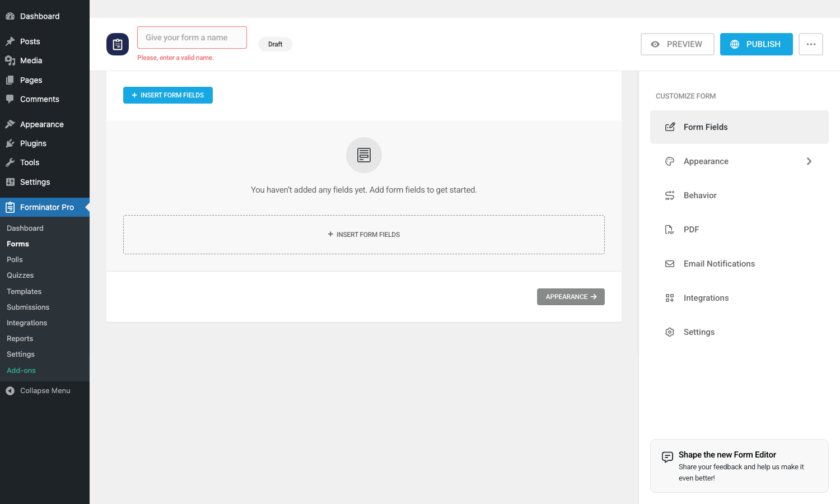Click 'You haven't added any fields yet' message

(364, 190)
